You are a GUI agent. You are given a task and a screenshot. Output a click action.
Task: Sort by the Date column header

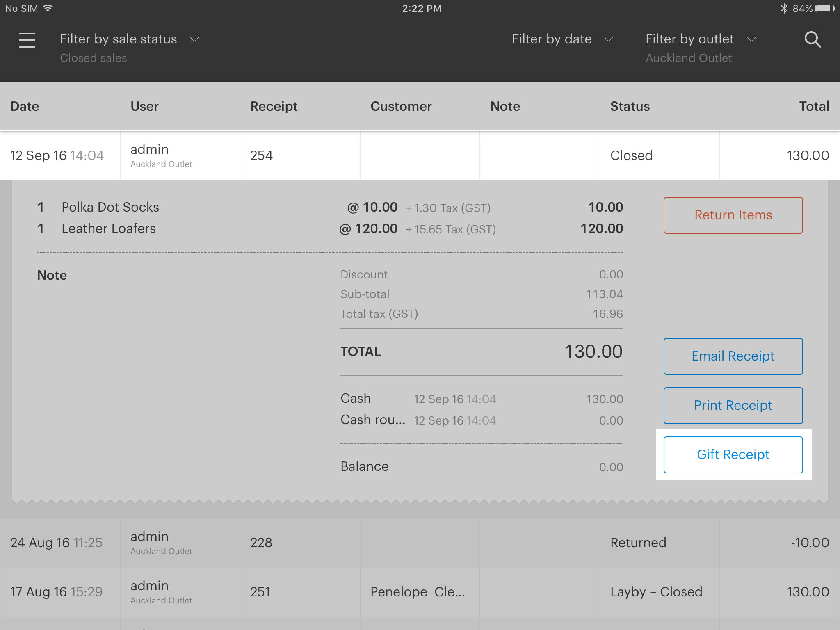pos(25,106)
